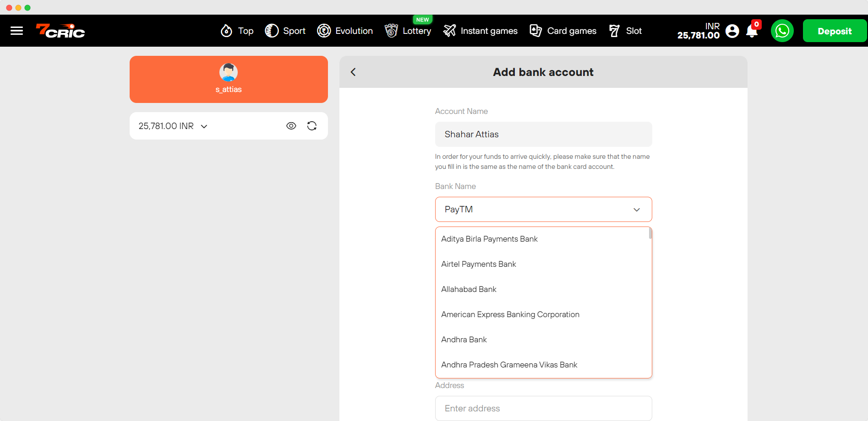The height and width of the screenshot is (421, 868).
Task: Open the user profile icon in header
Action: point(732,31)
